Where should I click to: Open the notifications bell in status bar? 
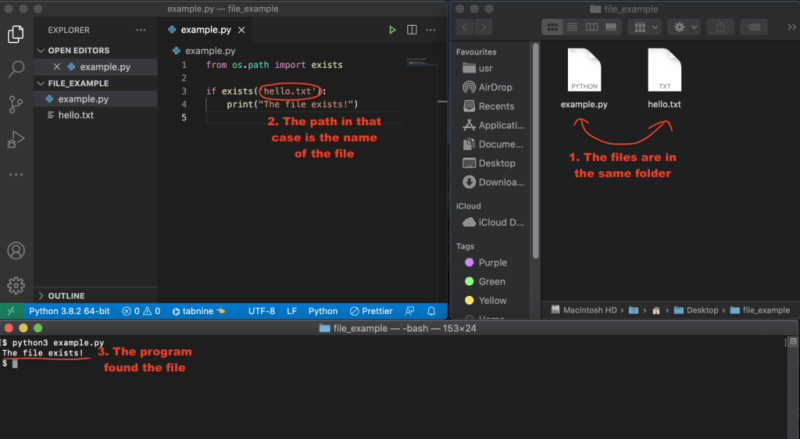(x=431, y=311)
